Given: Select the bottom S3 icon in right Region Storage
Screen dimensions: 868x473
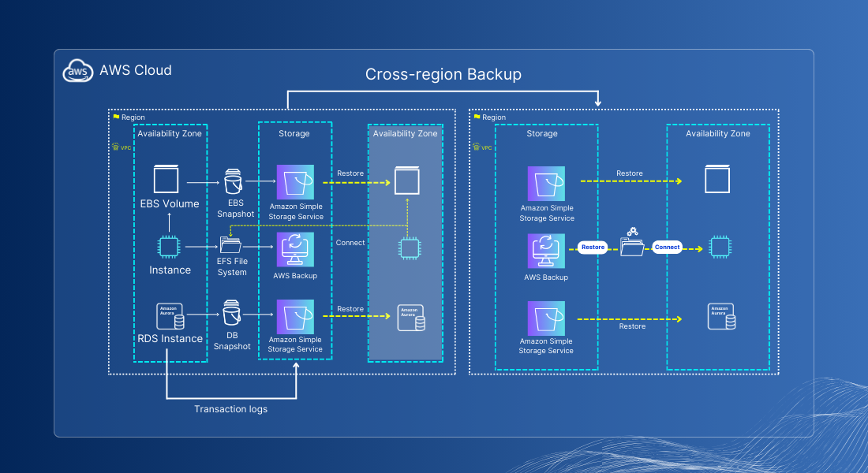Looking at the screenshot, I should click(x=546, y=318).
